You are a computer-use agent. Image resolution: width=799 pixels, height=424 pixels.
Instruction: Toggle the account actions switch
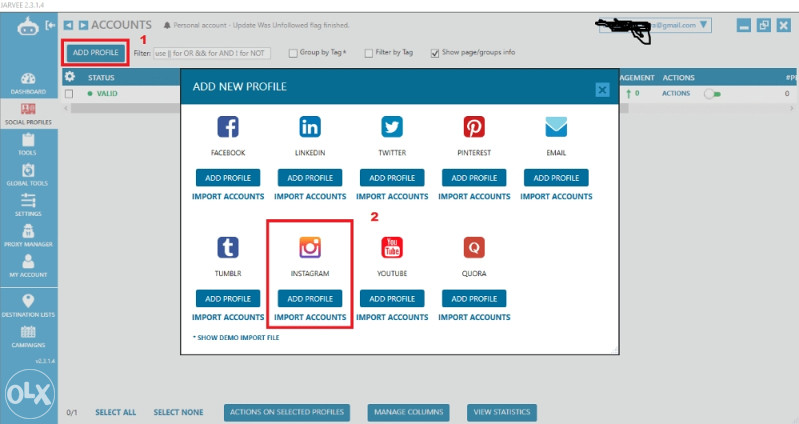click(712, 94)
